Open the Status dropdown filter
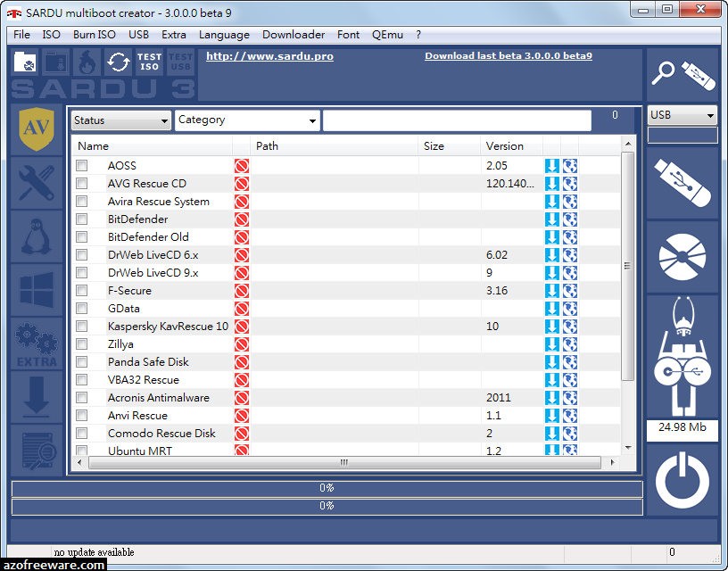728x571 pixels. (x=121, y=120)
